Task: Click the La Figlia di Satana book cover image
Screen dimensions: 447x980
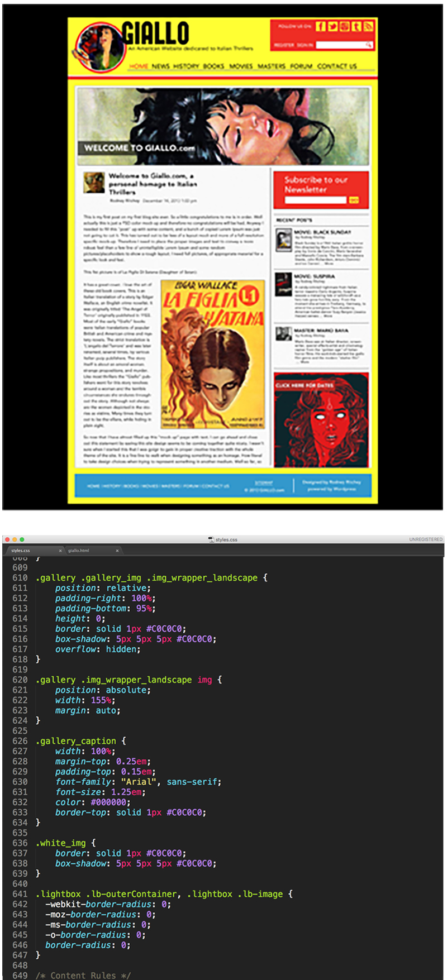Action: pos(213,354)
